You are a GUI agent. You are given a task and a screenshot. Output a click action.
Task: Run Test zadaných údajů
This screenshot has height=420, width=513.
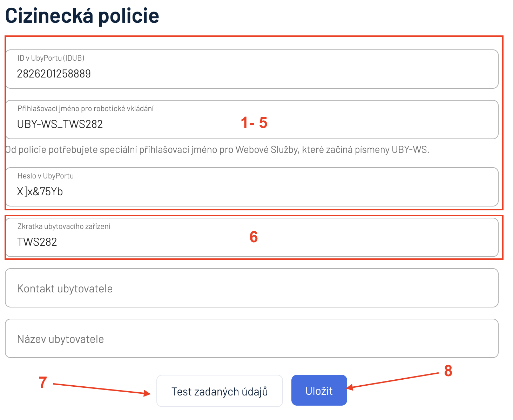tap(220, 391)
